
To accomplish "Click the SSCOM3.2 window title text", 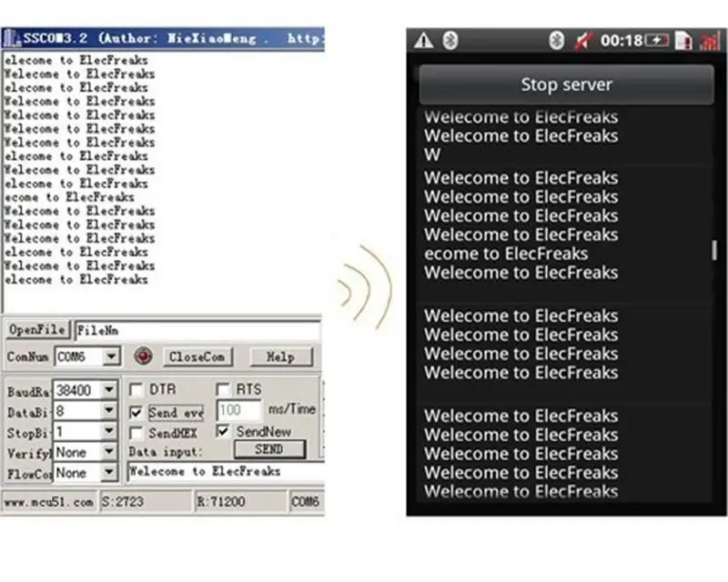I will pos(55,38).
